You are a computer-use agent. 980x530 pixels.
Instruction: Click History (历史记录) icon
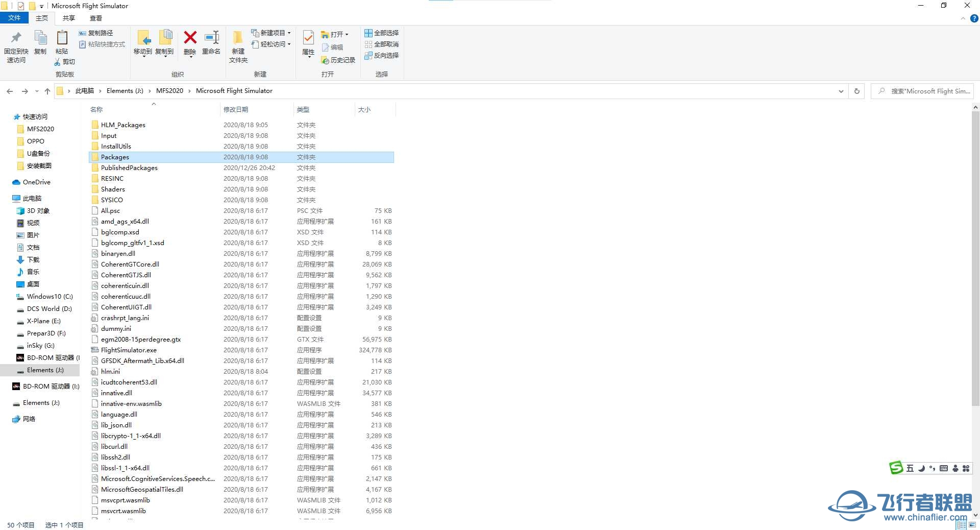coord(325,60)
